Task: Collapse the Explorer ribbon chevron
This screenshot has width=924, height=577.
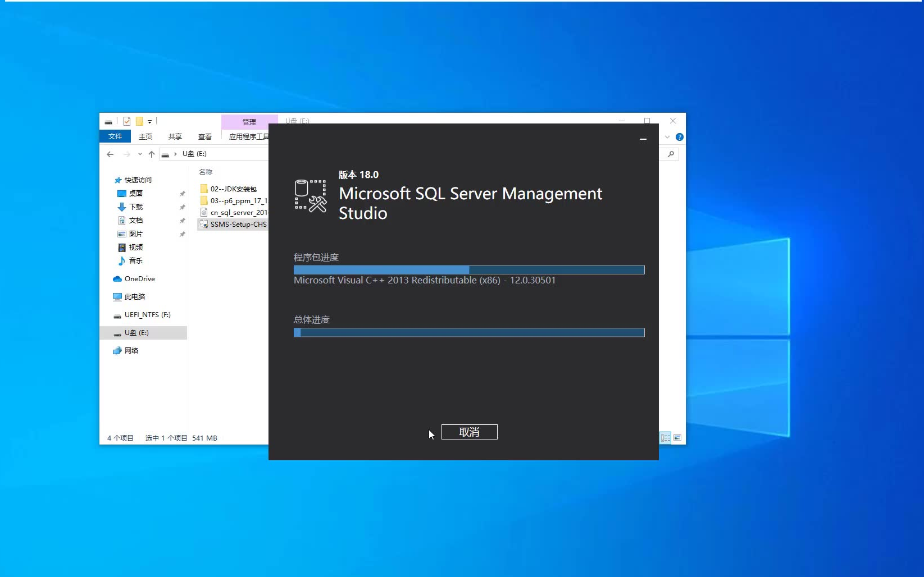Action: [x=667, y=137]
